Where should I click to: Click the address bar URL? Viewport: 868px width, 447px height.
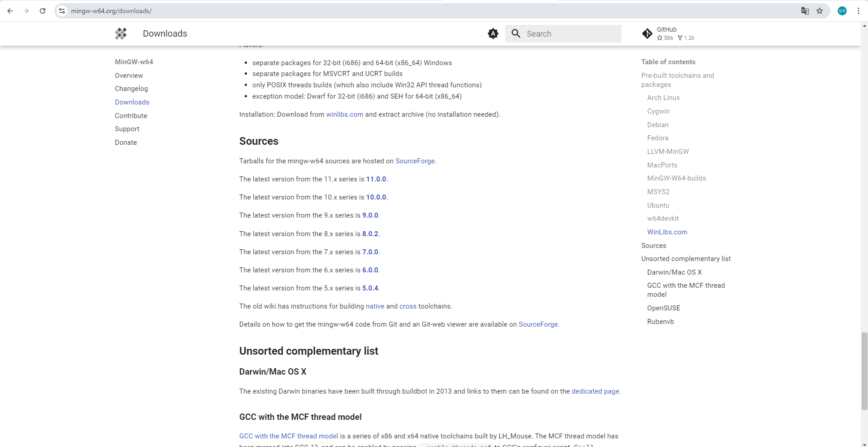[111, 11]
